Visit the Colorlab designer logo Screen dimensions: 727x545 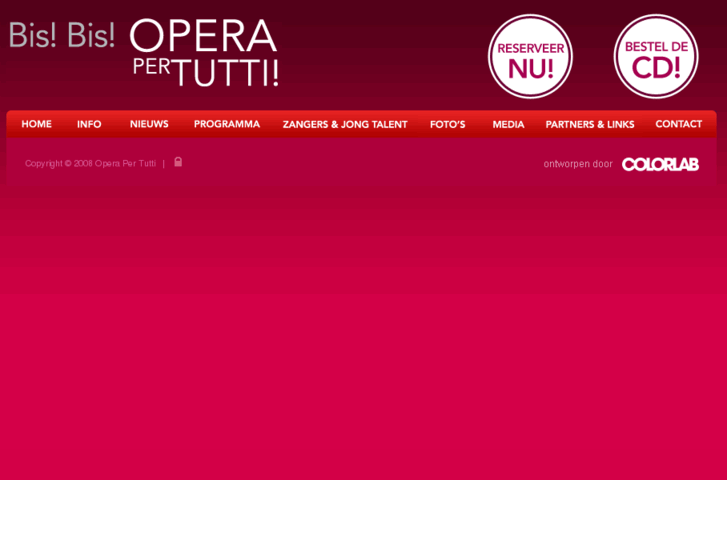[x=660, y=164]
